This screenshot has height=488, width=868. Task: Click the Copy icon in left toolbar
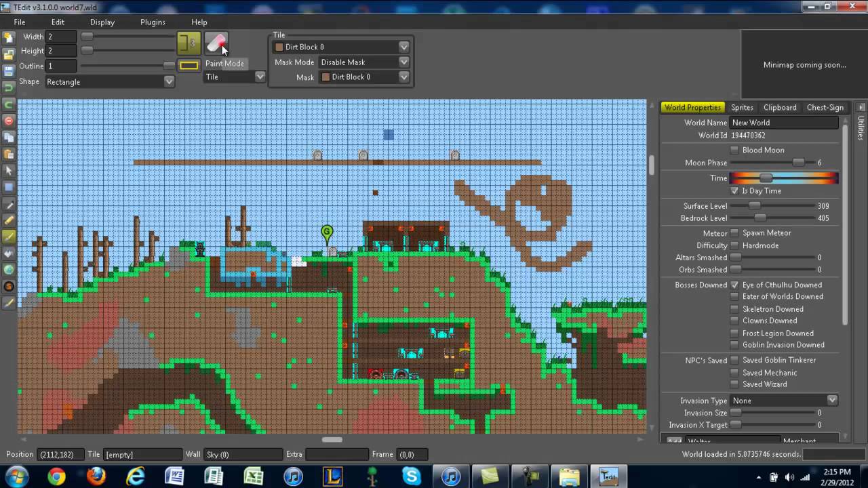tap(9, 138)
